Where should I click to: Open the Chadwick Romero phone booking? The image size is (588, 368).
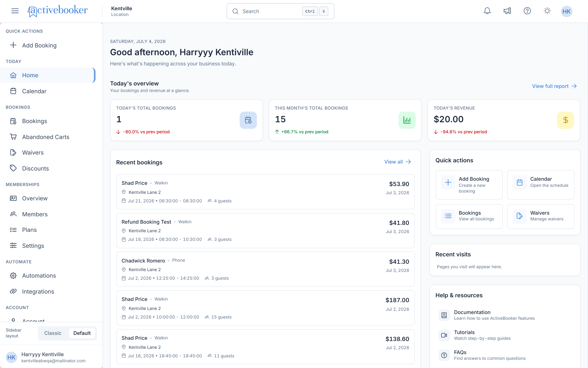[265, 269]
